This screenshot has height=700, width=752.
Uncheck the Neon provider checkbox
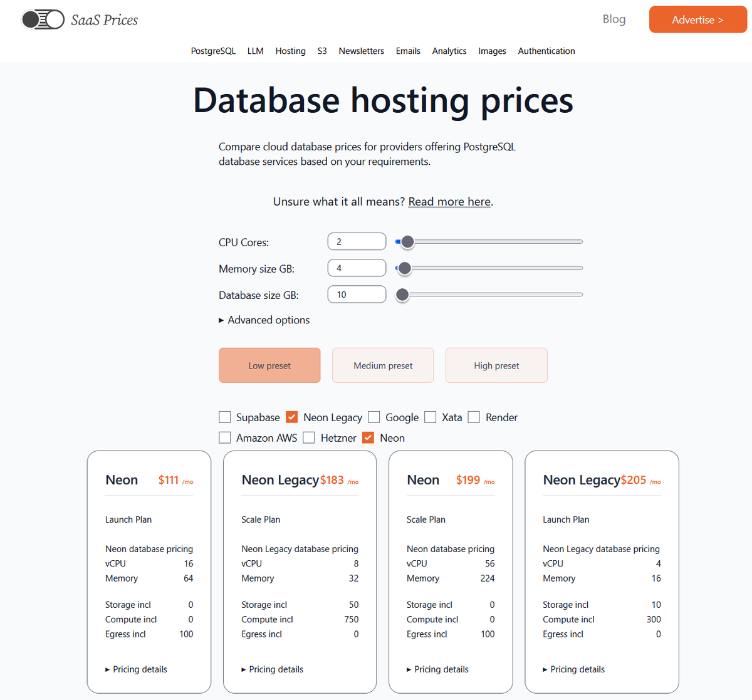(368, 437)
